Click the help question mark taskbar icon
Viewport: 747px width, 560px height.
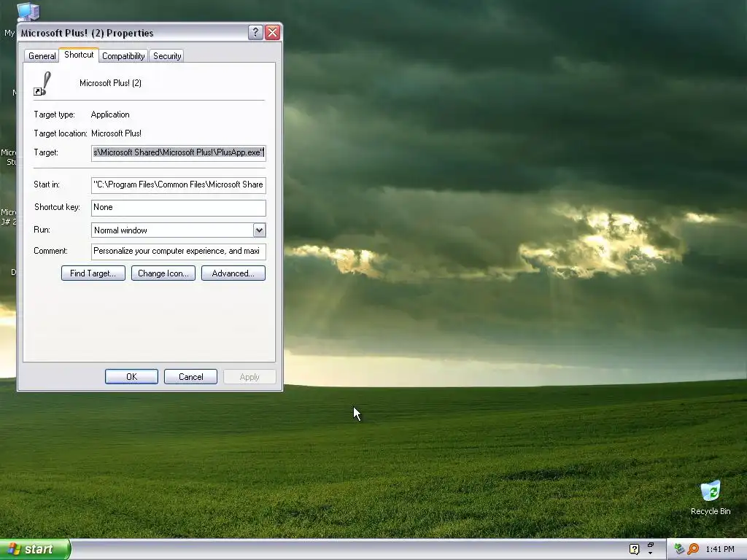(x=634, y=549)
